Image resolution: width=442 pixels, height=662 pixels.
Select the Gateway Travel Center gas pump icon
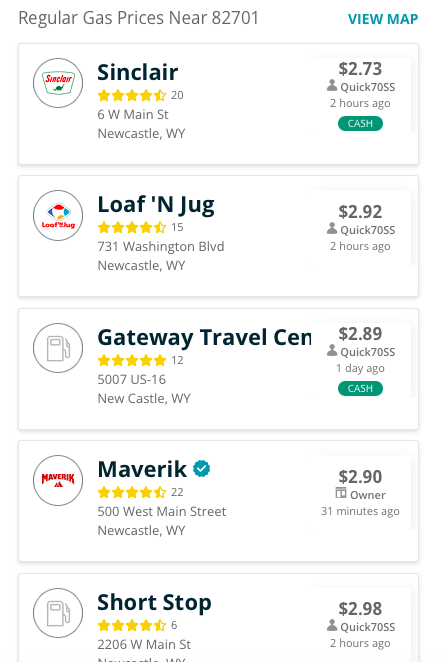coord(58,348)
